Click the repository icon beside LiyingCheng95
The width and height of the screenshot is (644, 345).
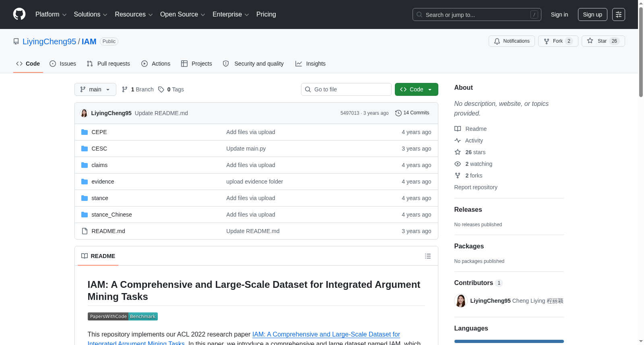point(16,41)
